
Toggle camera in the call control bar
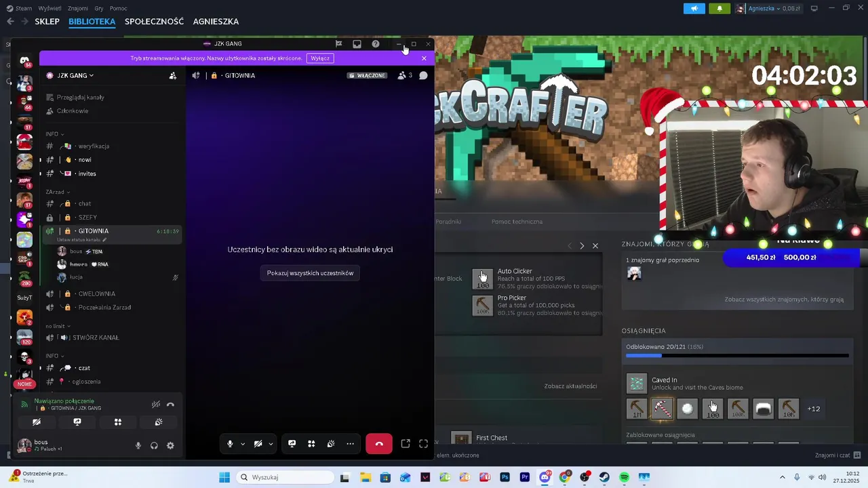258,444
